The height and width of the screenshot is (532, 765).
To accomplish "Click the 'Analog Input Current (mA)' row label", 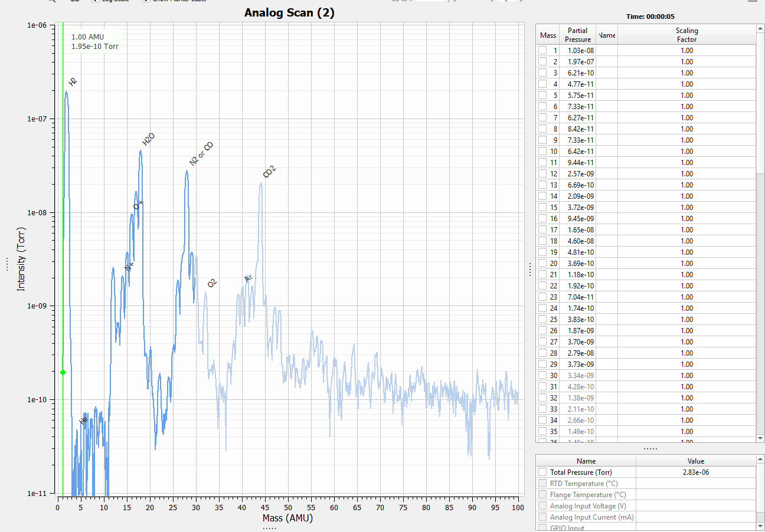I will coord(591,517).
